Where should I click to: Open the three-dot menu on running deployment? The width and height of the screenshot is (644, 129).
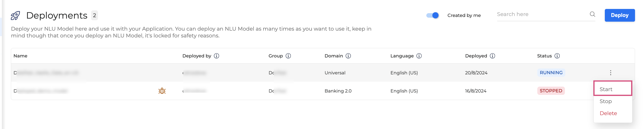click(610, 73)
